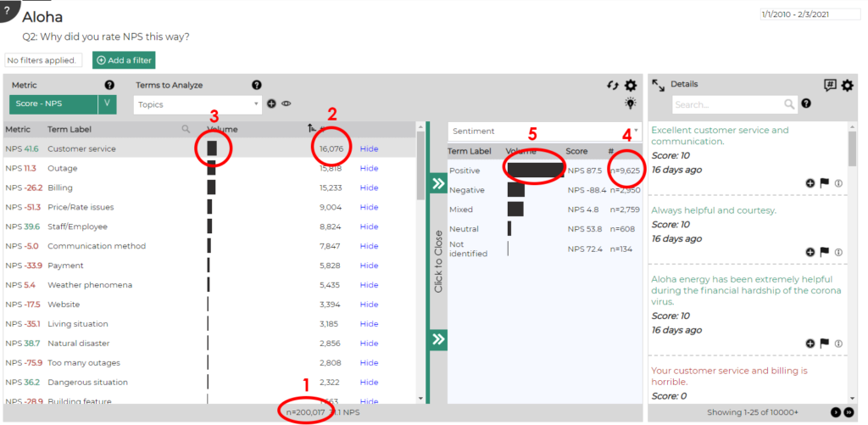Select the Customer service topic row
The image size is (868, 425).
tap(82, 148)
